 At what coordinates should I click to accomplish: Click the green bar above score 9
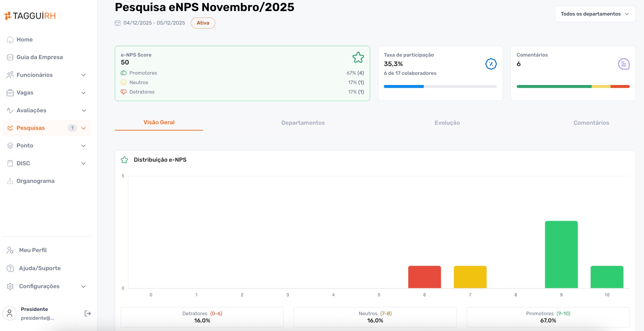coord(561,254)
